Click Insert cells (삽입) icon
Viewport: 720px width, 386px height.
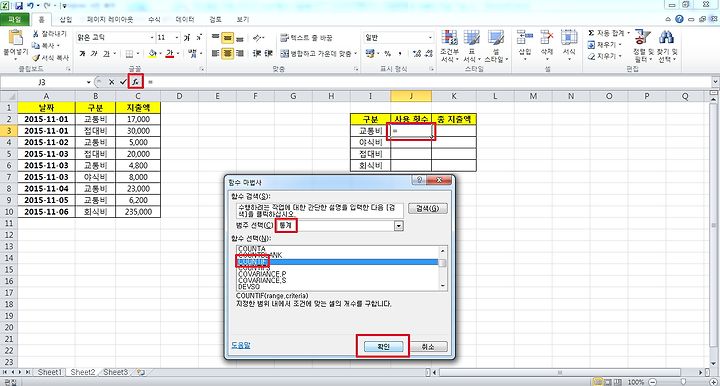[x=524, y=38]
